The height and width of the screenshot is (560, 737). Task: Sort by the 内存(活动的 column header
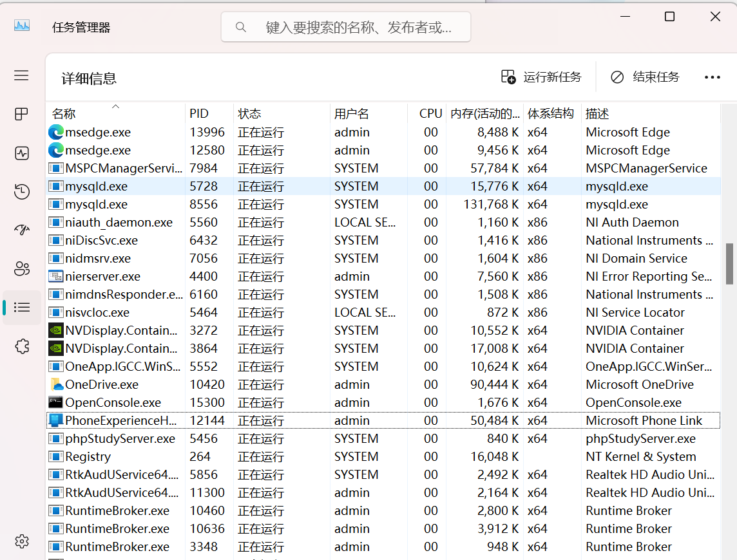click(x=485, y=114)
